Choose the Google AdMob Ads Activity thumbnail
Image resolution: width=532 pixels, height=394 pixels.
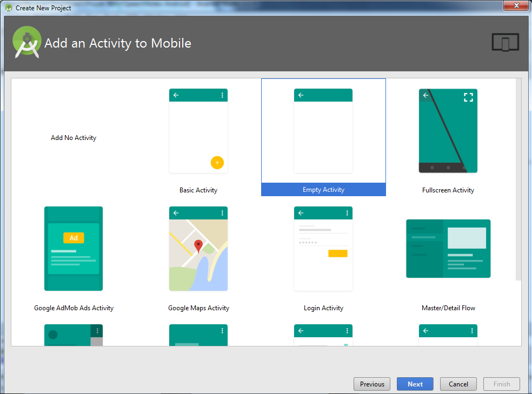(74, 249)
